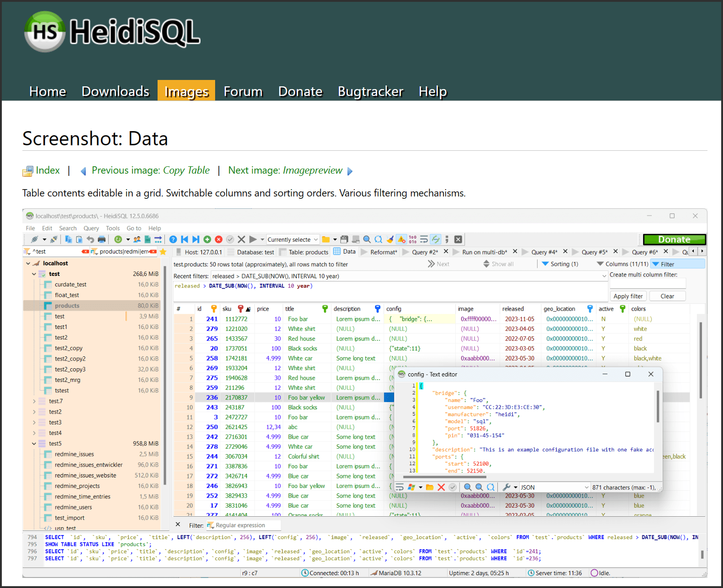Image resolution: width=723 pixels, height=588 pixels.
Task: Expand the test3 database node
Action: pyautogui.click(x=34, y=423)
